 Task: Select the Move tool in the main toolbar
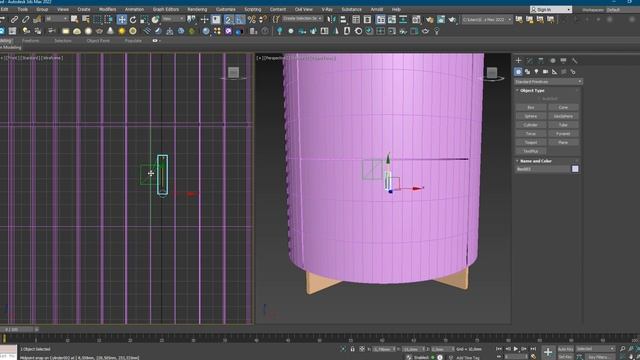(122, 19)
